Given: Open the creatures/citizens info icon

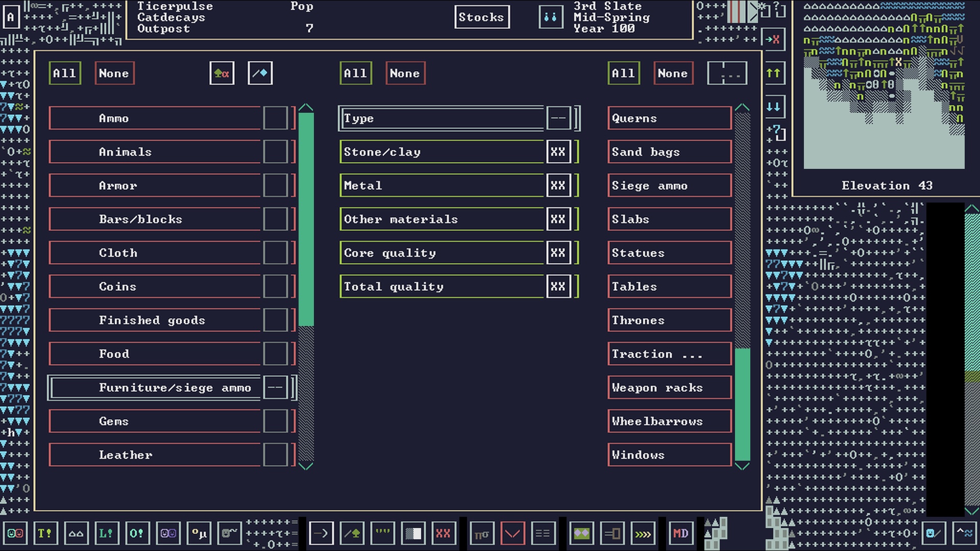Looking at the screenshot, I should pyautogui.click(x=15, y=533).
